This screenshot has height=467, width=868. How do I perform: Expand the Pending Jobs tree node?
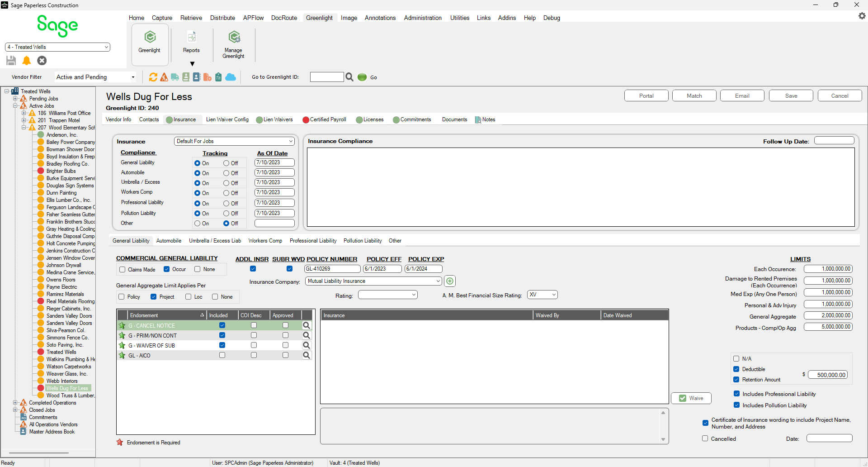coord(15,99)
